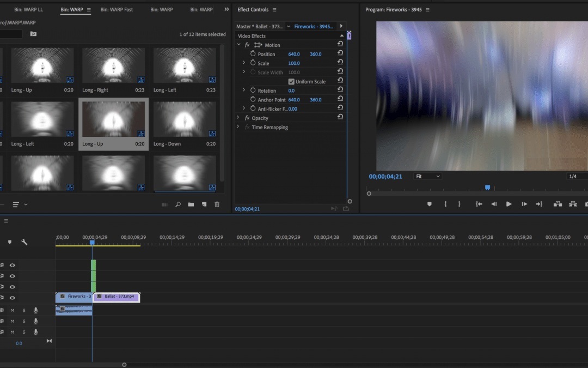The image size is (588, 368).
Task: Toggle the Position animation stopwatch
Action: (253, 53)
